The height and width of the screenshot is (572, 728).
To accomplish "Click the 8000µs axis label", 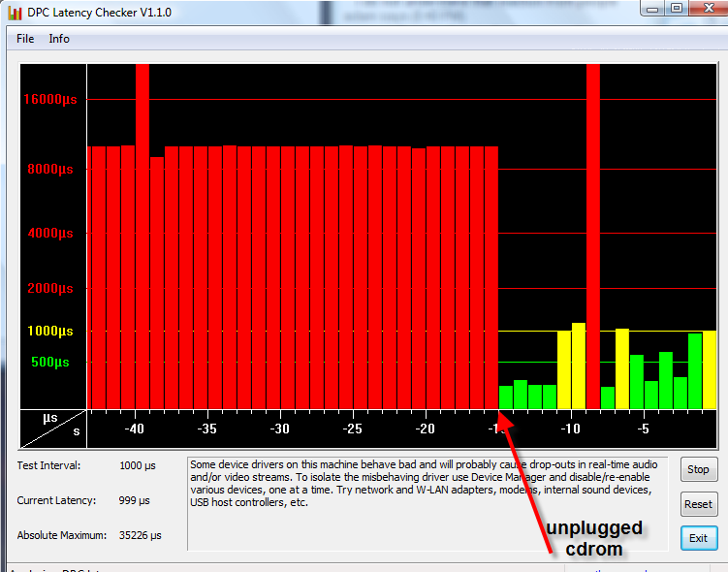I will 50,169.
